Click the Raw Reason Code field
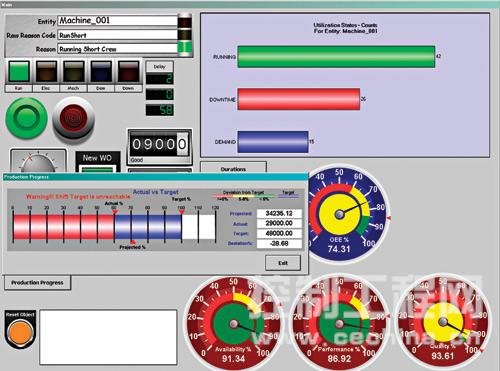This screenshot has height=371, width=500. [118, 35]
